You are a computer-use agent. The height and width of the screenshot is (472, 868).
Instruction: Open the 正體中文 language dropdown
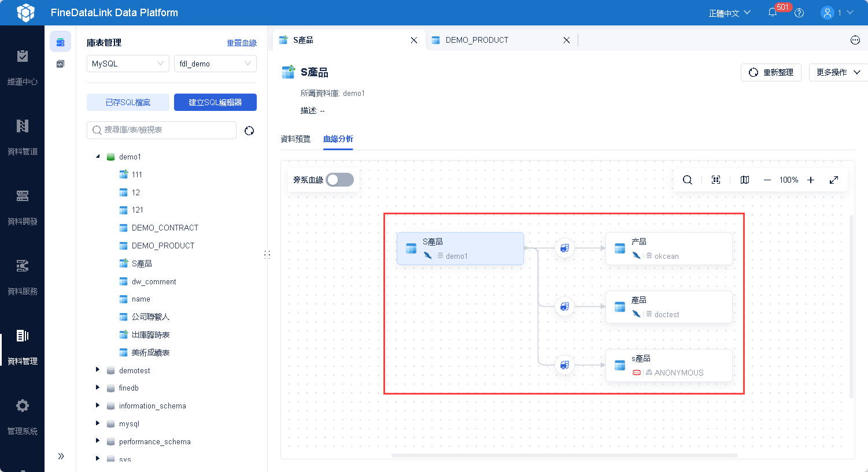[730, 13]
